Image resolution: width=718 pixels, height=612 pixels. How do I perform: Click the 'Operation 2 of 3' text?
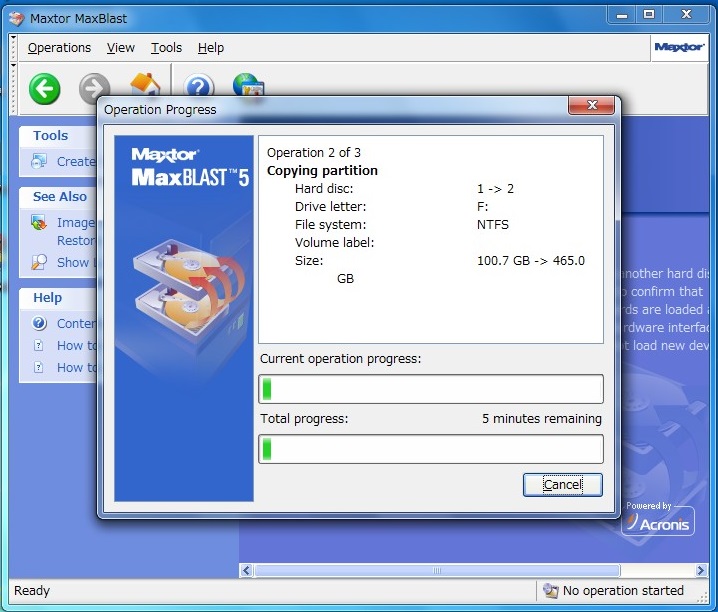[314, 152]
